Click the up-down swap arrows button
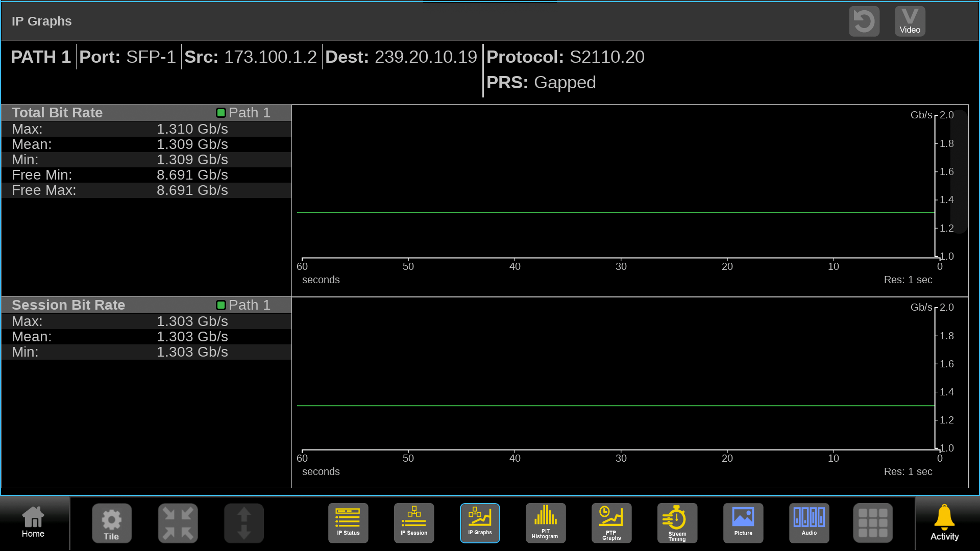The width and height of the screenshot is (980, 551). (x=244, y=523)
